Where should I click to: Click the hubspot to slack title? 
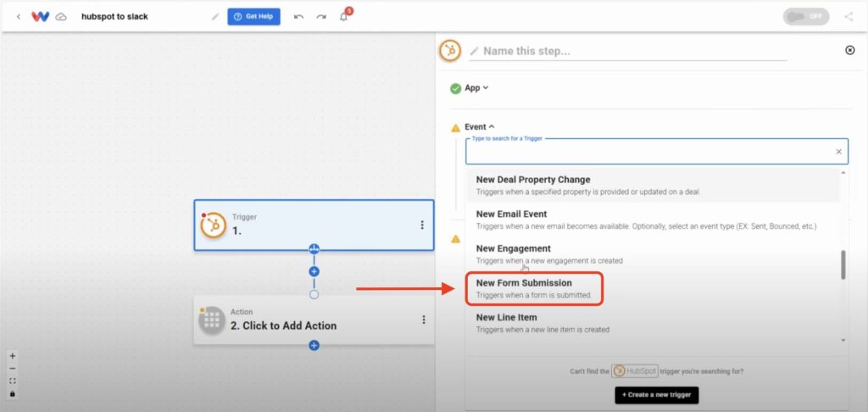pos(114,17)
